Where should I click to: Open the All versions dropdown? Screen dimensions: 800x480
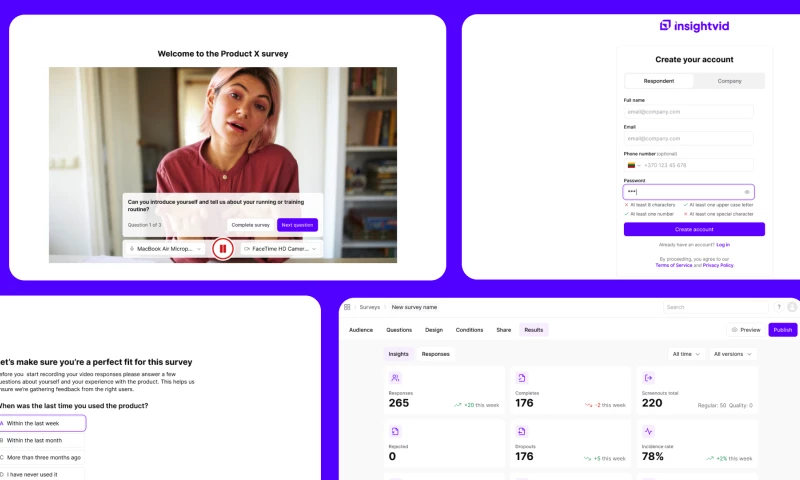coord(733,354)
